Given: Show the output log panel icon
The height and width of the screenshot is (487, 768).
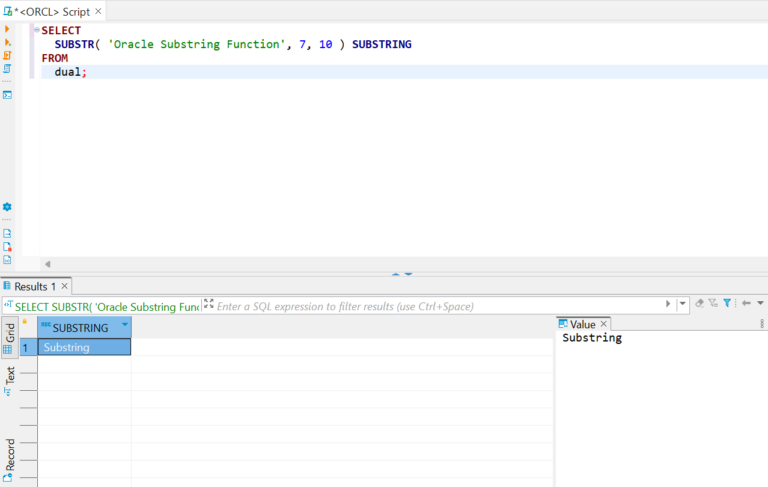Looking at the screenshot, I should [7, 233].
